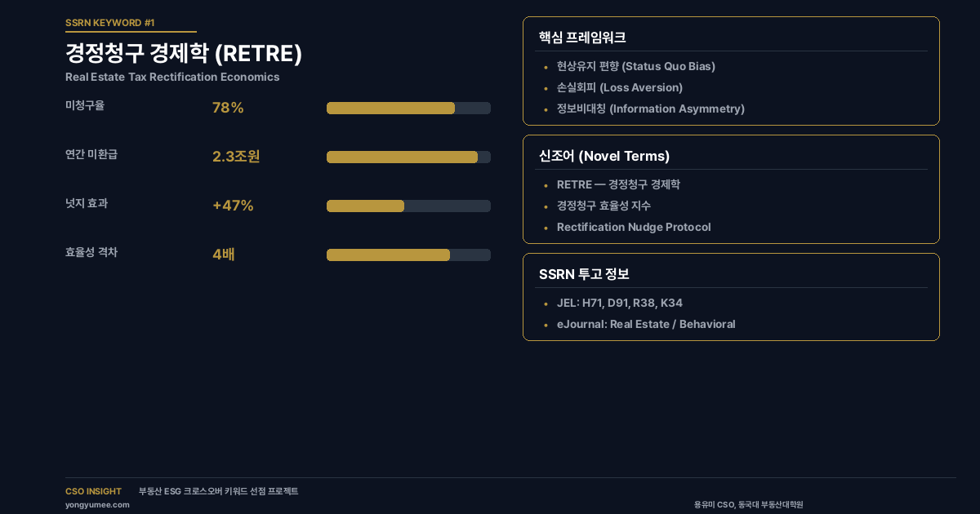
Task: Click the Status Quo Bias bullet item
Action: pos(635,66)
